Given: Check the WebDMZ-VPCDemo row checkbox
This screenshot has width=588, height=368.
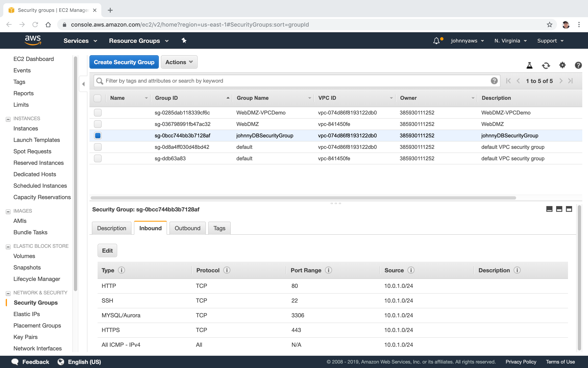Looking at the screenshot, I should [x=98, y=113].
